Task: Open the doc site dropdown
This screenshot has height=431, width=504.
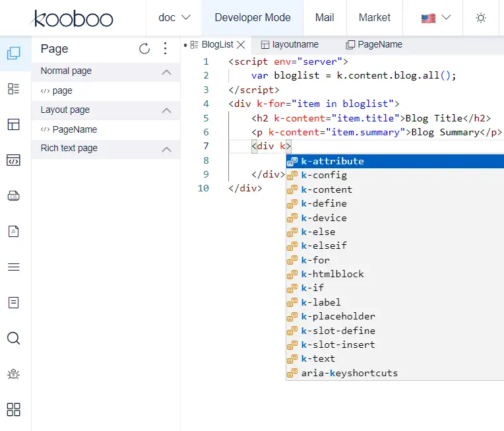Action: coord(174,18)
